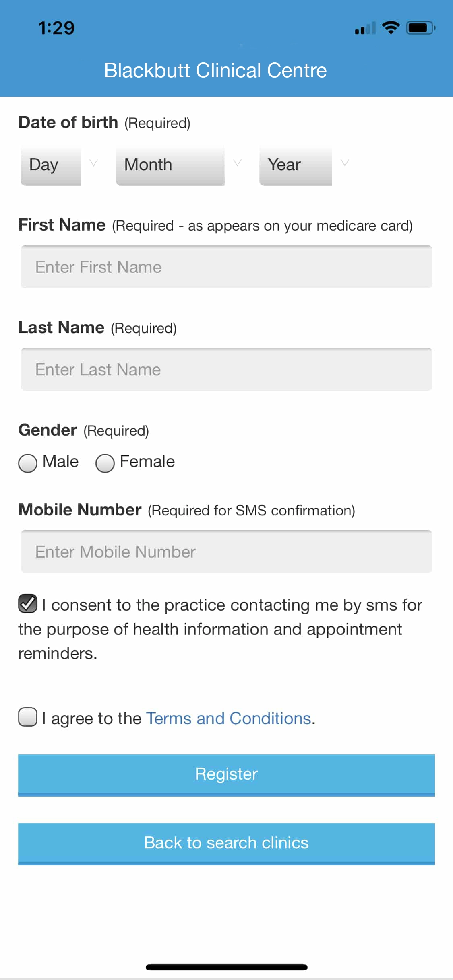Open the Month dropdown
The image size is (453, 980).
[x=170, y=165]
